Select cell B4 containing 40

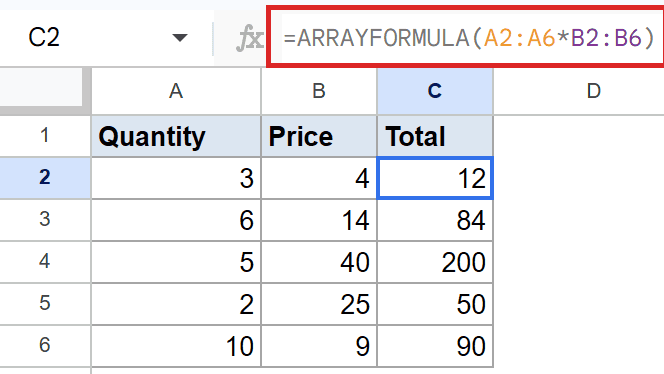(x=319, y=262)
